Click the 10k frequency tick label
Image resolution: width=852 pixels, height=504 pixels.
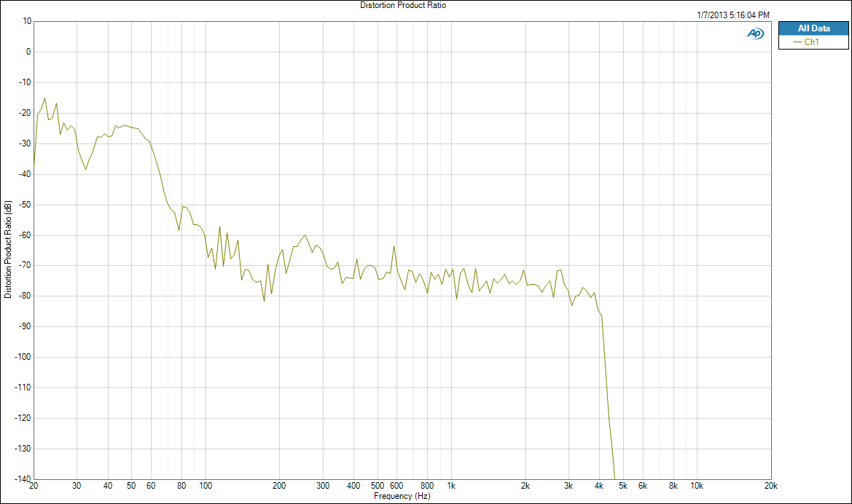[697, 486]
